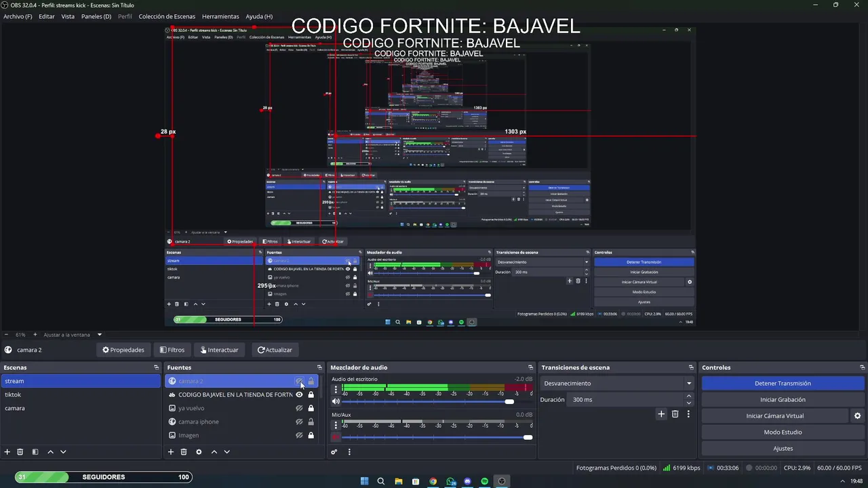The width and height of the screenshot is (868, 488).
Task: Open the Vista menu
Action: 68,16
